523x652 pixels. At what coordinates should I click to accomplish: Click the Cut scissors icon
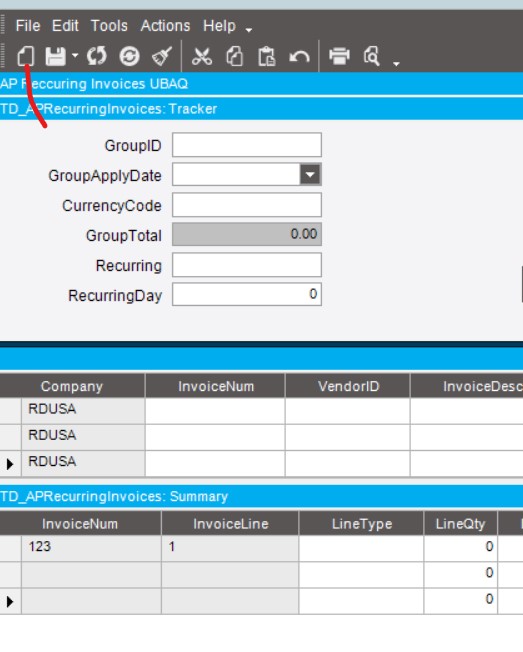[x=202, y=56]
